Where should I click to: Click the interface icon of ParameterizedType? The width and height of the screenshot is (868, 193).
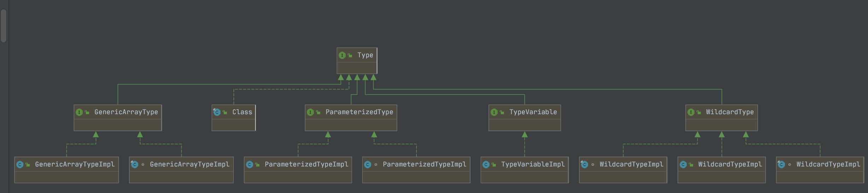click(310, 112)
